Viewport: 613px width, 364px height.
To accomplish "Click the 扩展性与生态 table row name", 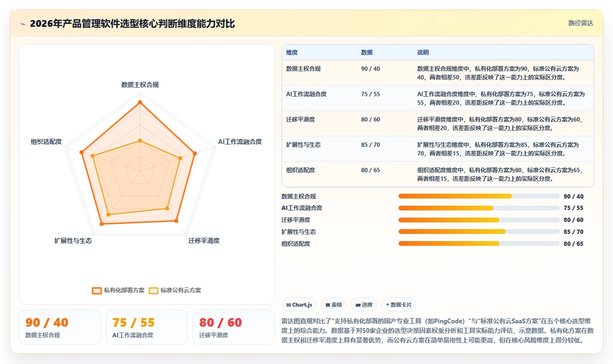I will (x=303, y=145).
